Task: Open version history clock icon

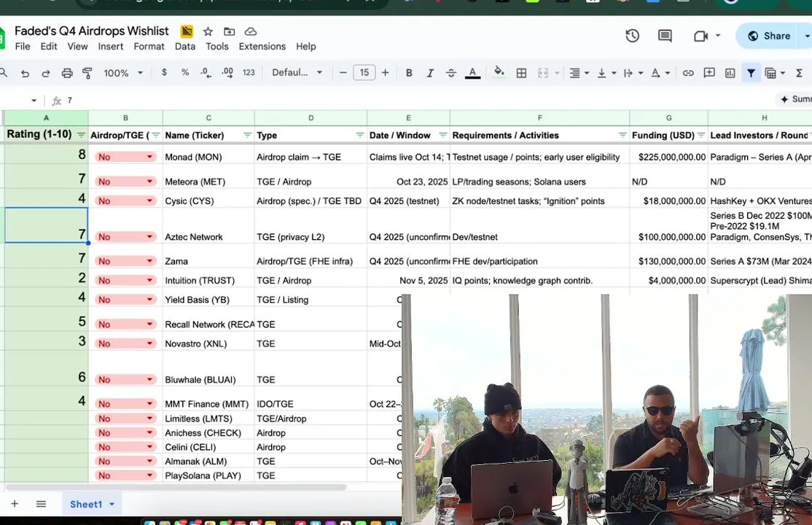Action: [x=632, y=36]
